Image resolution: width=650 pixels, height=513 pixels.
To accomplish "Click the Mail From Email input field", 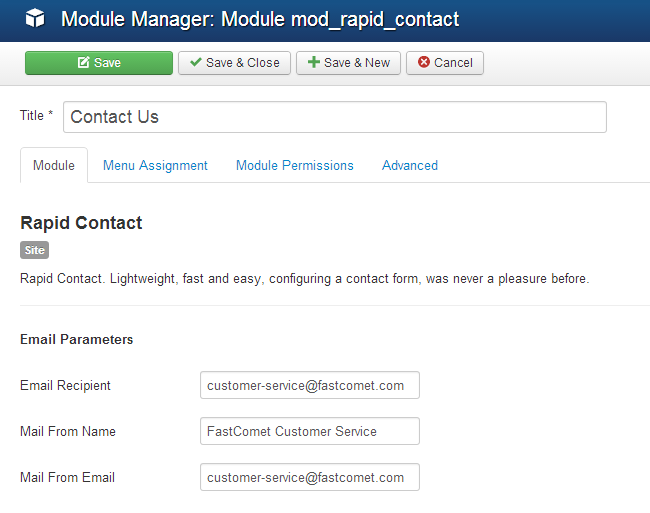I will (309, 477).
